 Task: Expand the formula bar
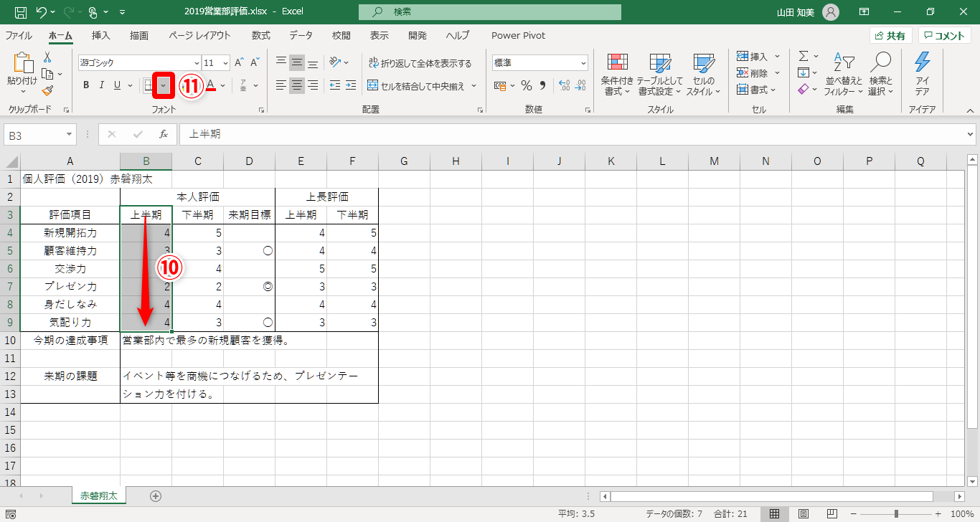click(x=971, y=134)
